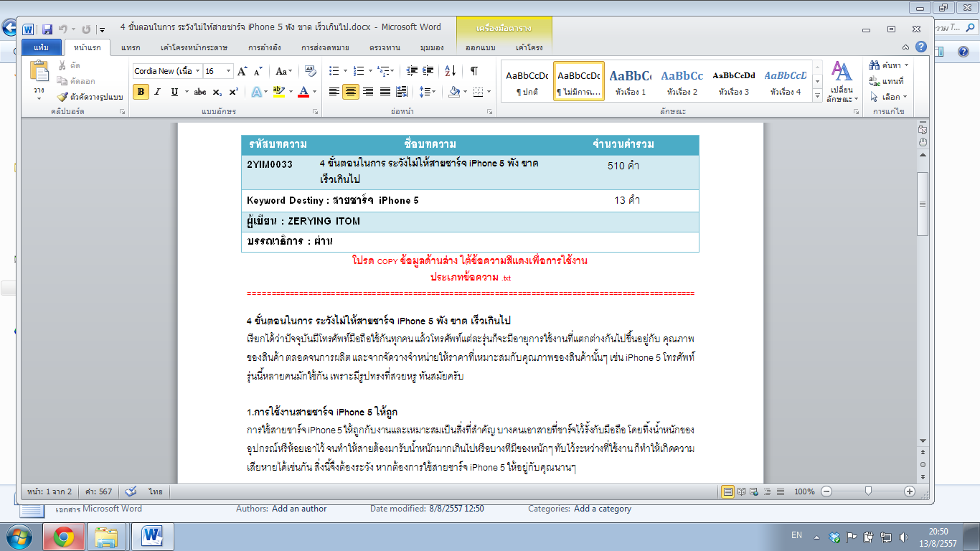This screenshot has width=980, height=551.
Task: Toggle Italic formatting
Action: point(158,92)
